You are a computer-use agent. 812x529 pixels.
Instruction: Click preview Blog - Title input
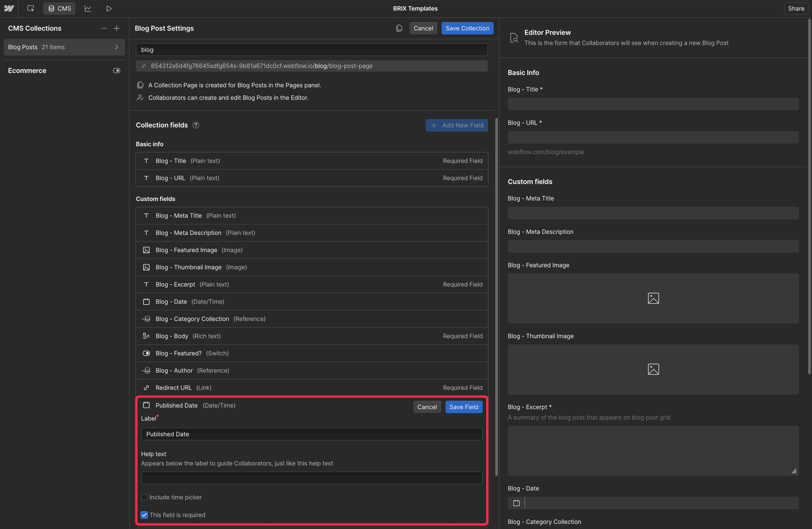point(653,104)
